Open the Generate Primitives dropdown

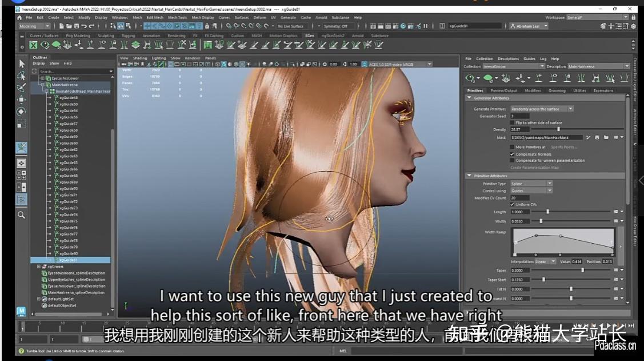tap(570, 109)
